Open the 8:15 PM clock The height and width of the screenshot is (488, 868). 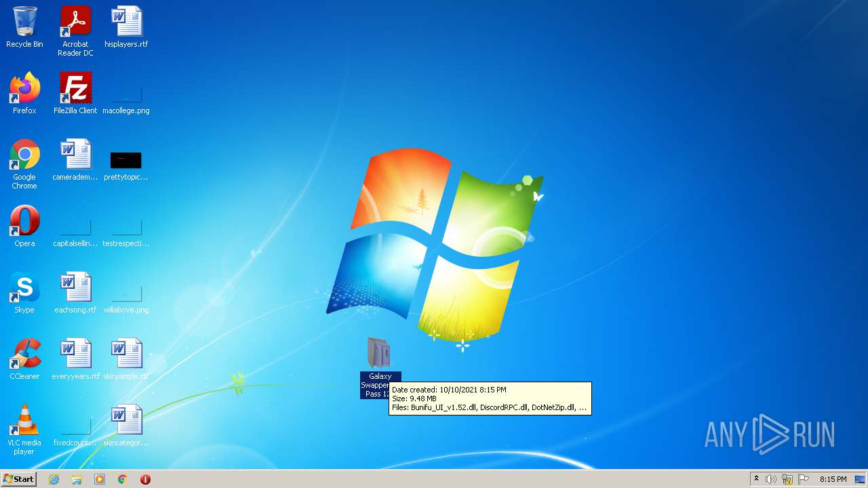[833, 479]
